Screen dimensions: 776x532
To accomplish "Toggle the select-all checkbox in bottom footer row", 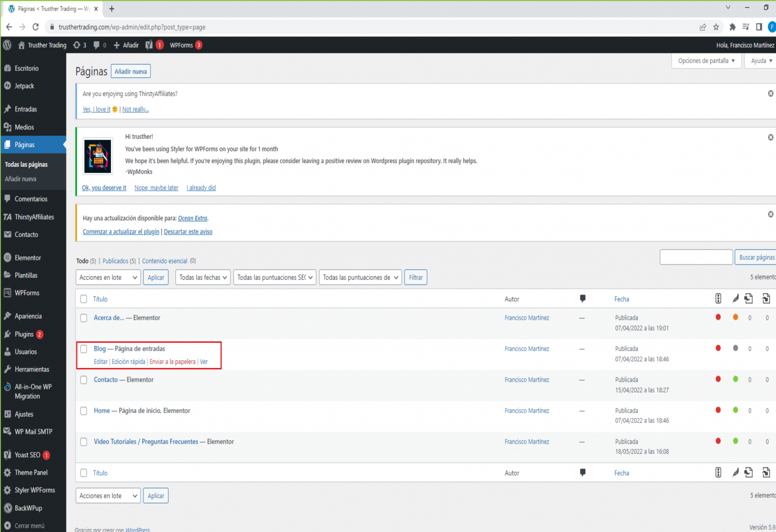I will 84,473.
